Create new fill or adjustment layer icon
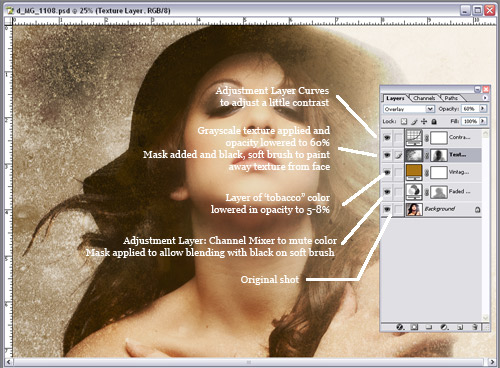 click(444, 327)
